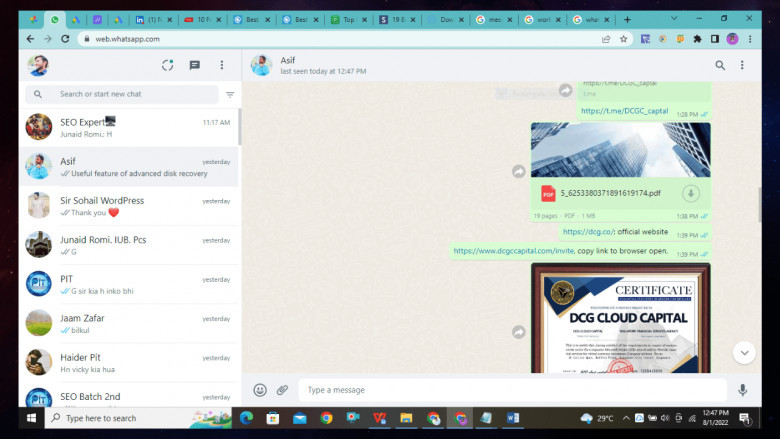Open the SEO Expert chat
Viewport: 780px width, 439px height.
pos(128,127)
